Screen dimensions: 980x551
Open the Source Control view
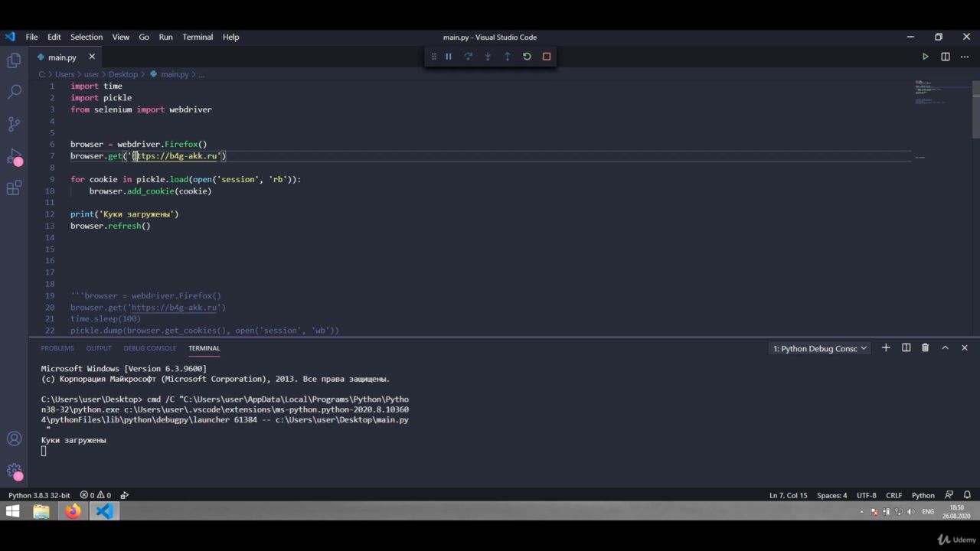pyautogui.click(x=14, y=124)
